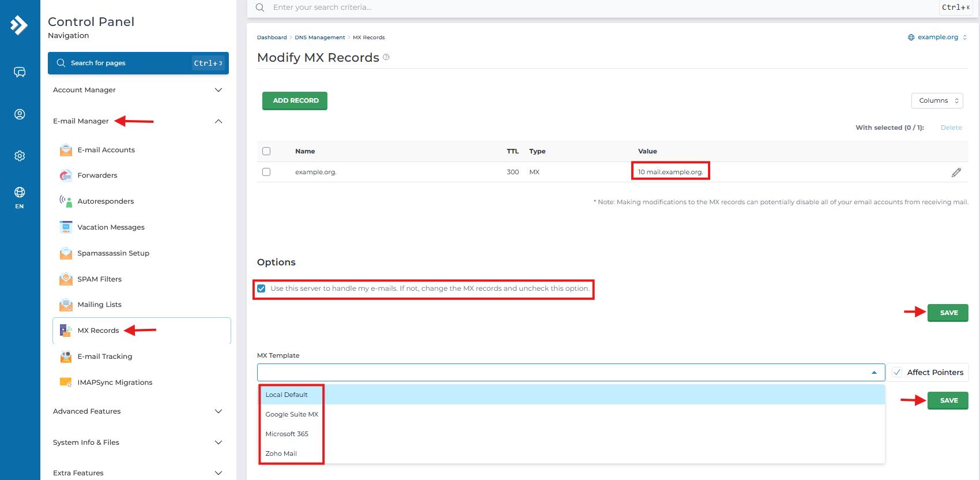Click the ADD RECORD button

click(x=295, y=100)
